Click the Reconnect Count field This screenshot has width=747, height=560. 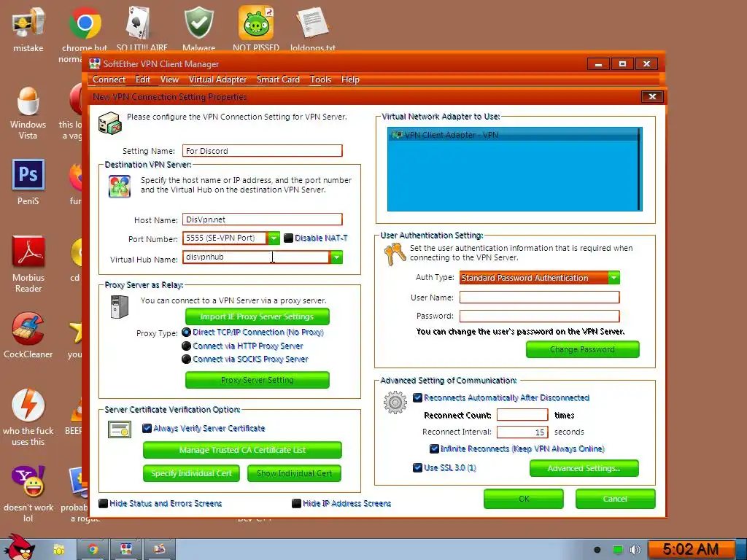(x=522, y=415)
